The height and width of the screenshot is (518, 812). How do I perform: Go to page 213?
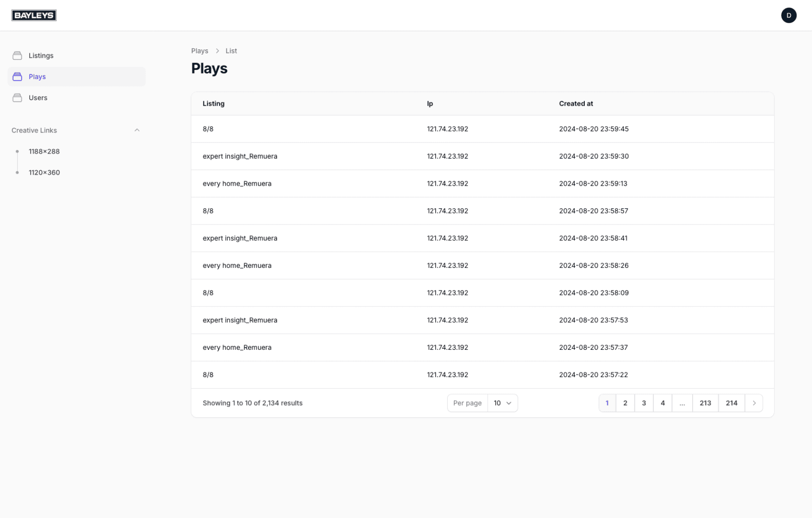click(705, 403)
